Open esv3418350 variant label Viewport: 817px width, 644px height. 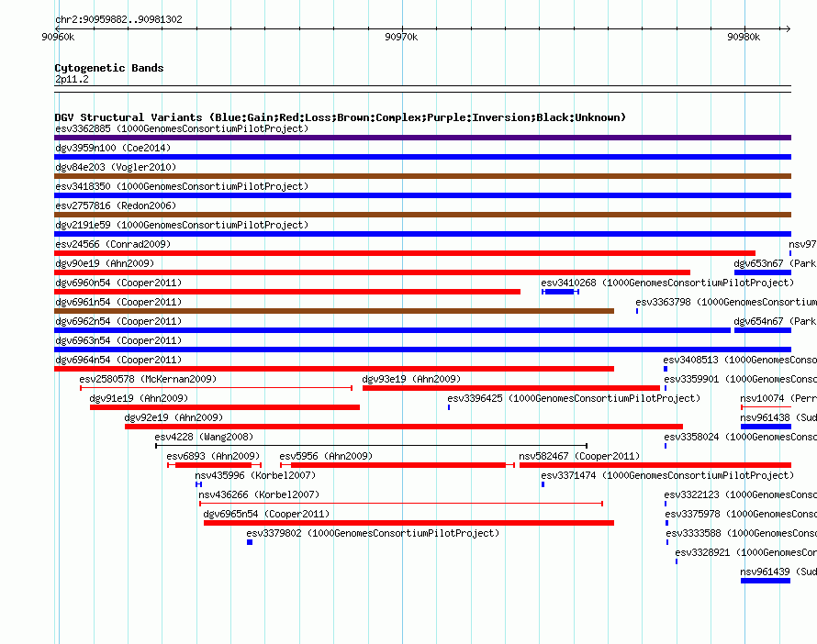pos(182,186)
